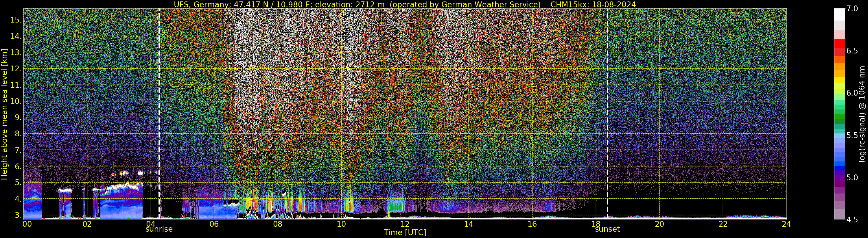Click the "sunrise" label below the time axis
Image resolution: width=868 pixels, height=238 pixels.
click(x=159, y=229)
